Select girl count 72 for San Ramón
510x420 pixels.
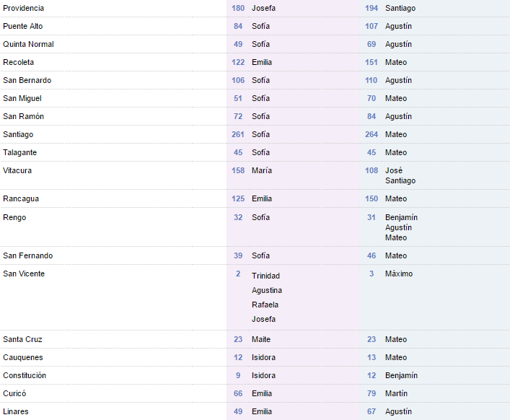238,116
